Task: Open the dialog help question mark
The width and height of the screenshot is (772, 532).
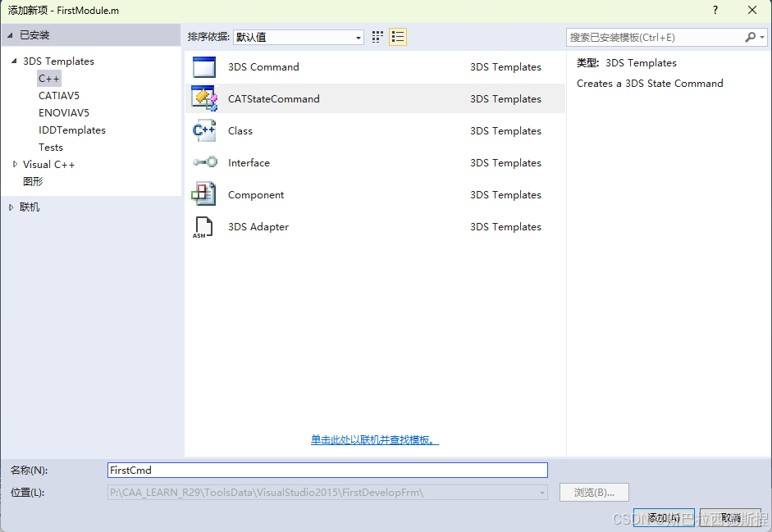Action: (715, 10)
